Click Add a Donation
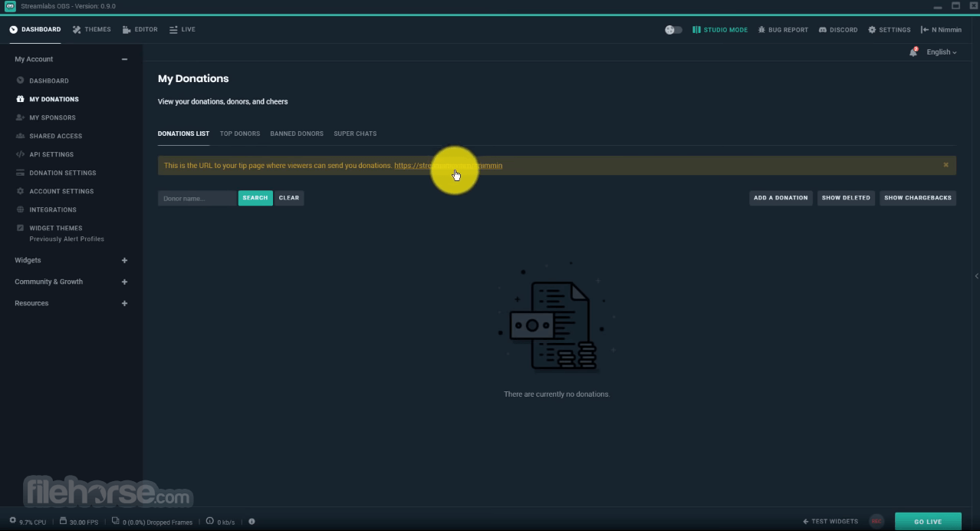This screenshot has width=980, height=531. [781, 198]
